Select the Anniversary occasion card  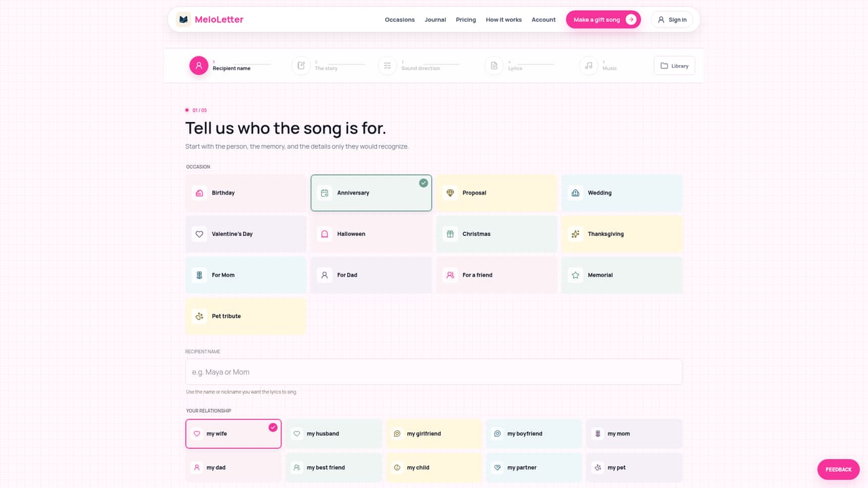click(x=371, y=193)
